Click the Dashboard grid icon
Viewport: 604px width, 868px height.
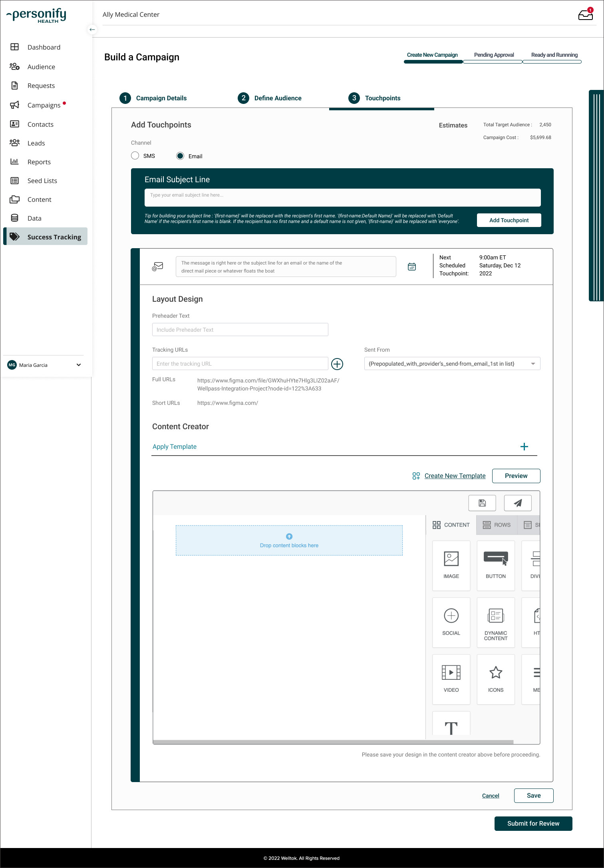pyautogui.click(x=15, y=47)
